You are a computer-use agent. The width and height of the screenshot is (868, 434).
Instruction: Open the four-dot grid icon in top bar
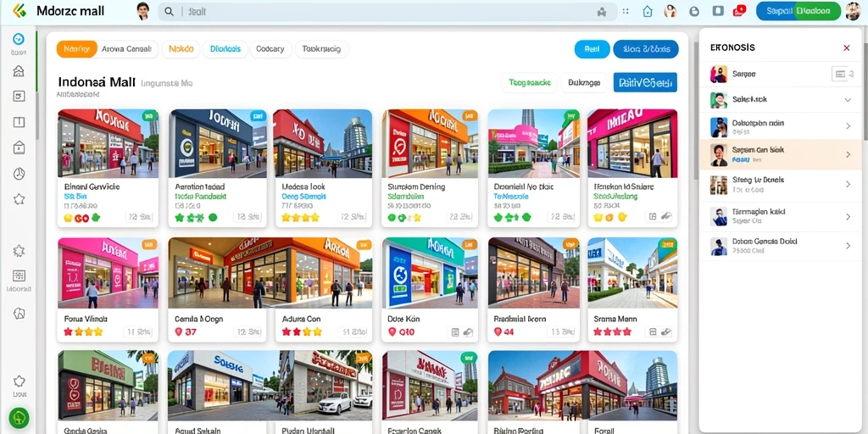coord(626,11)
